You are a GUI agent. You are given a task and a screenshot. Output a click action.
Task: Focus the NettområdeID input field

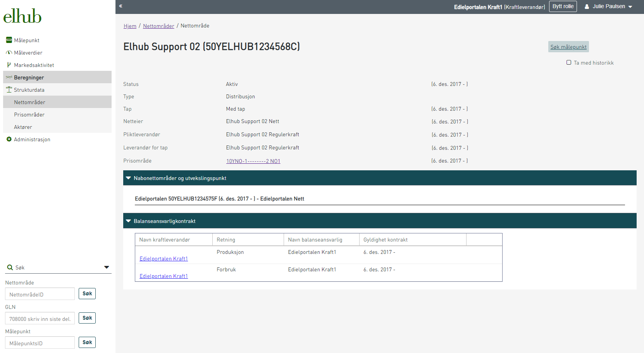(40, 294)
